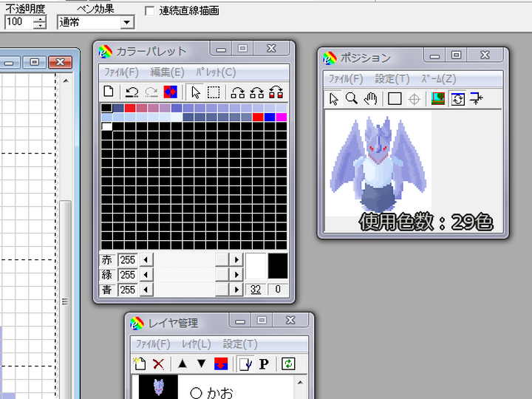
Task: Click the pin-to-corner arrow icon in Position window
Action: coord(477,99)
